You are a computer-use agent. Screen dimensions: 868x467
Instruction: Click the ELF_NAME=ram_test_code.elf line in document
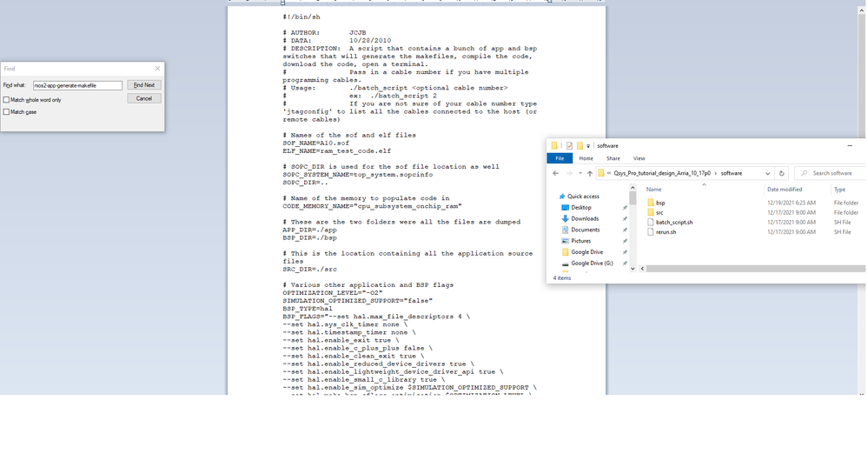(336, 150)
